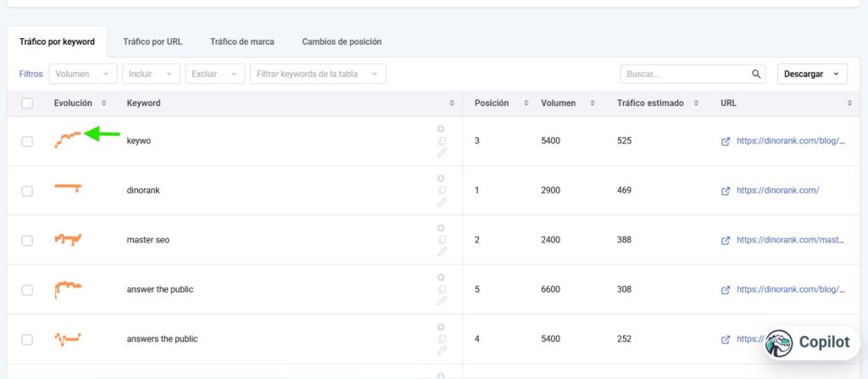Click the volume value 2900
This screenshot has width=868, height=379.
551,190
